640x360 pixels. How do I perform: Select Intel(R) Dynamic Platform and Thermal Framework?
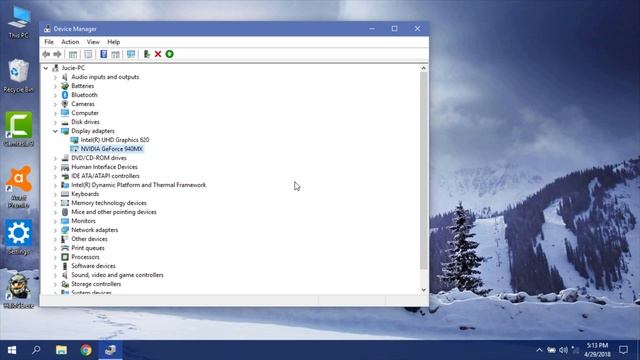139,185
